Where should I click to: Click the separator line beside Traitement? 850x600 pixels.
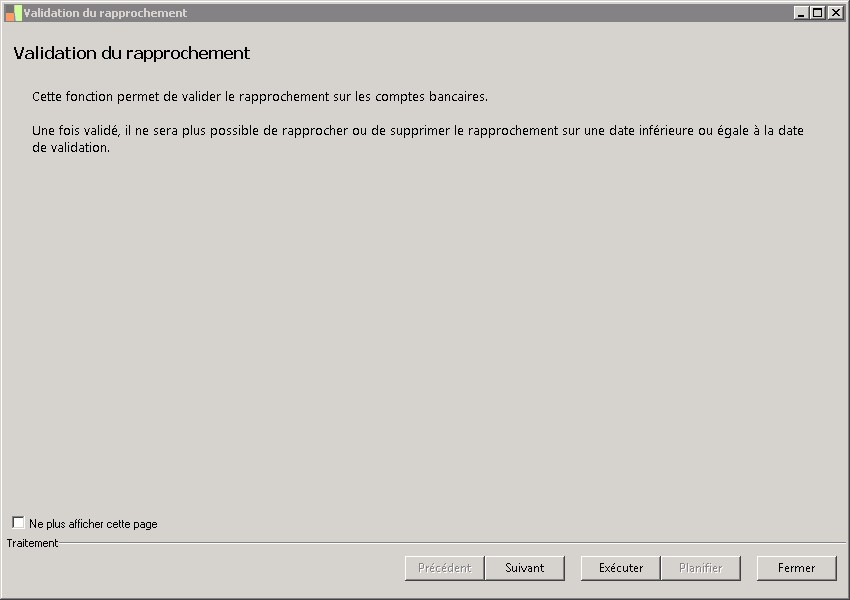coord(450,543)
